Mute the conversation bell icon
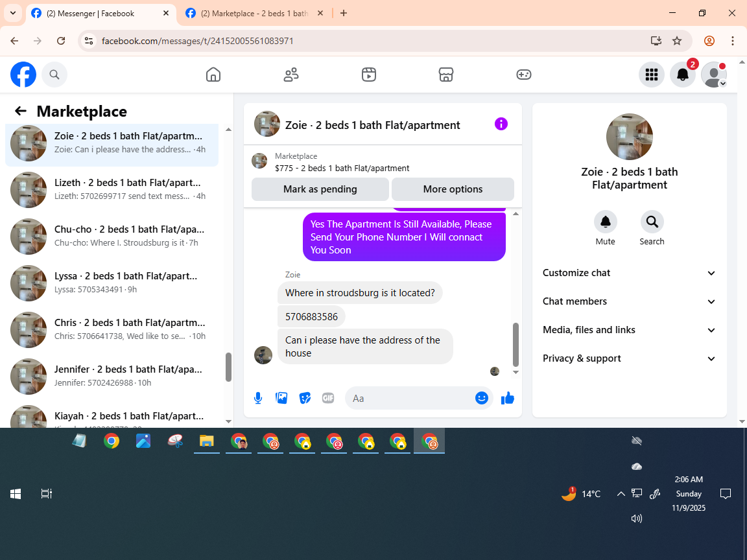Screen dimensions: 747x560 605,222
